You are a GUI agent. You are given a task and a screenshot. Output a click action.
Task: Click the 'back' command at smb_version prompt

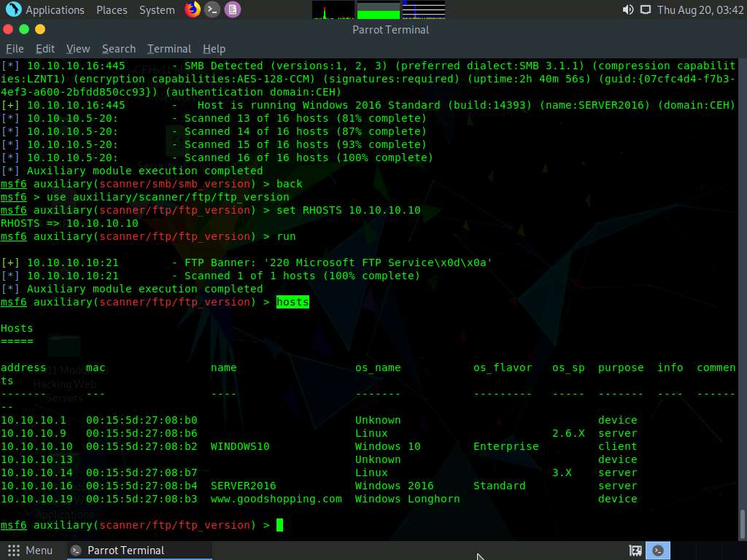coord(289,184)
